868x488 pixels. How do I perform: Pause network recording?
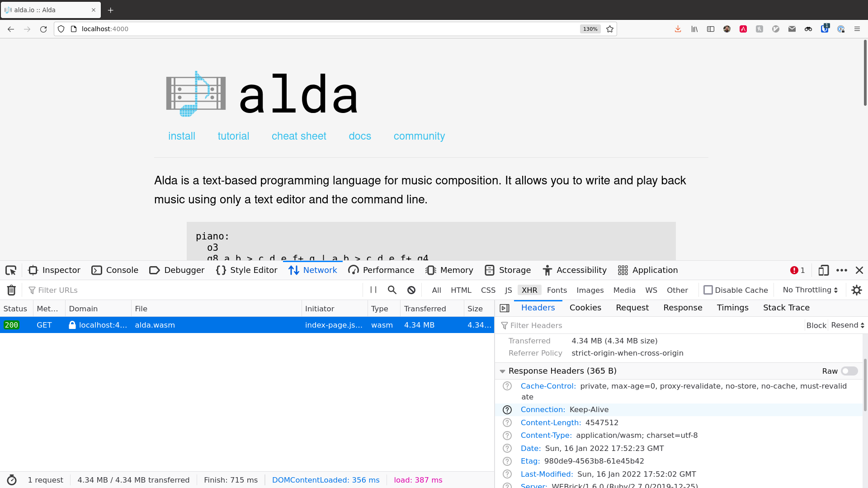click(373, 290)
